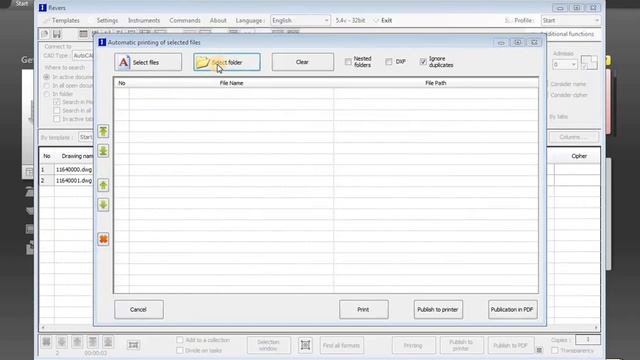The width and height of the screenshot is (640, 360).
Task: Switch to the Start tab in the background window
Action: coord(21,3)
